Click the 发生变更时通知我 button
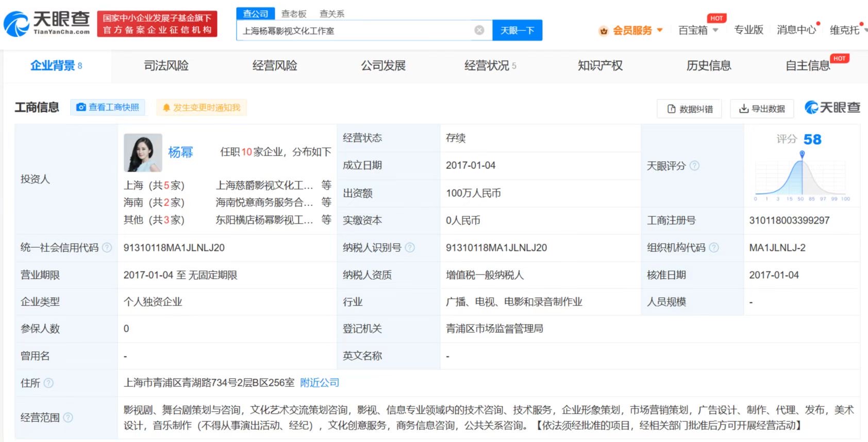The width and height of the screenshot is (868, 442). [x=202, y=108]
